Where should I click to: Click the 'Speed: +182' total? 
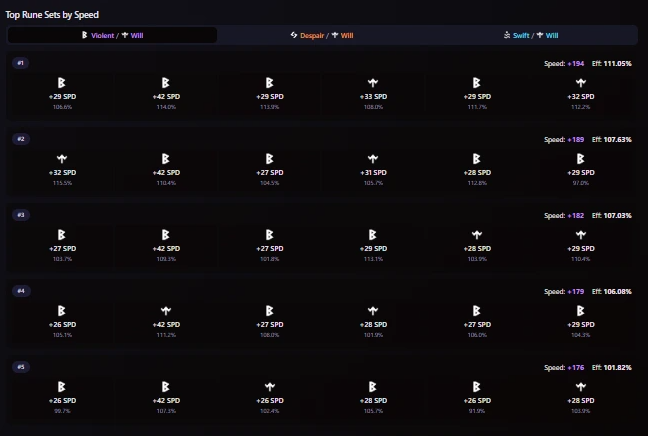tap(564, 216)
